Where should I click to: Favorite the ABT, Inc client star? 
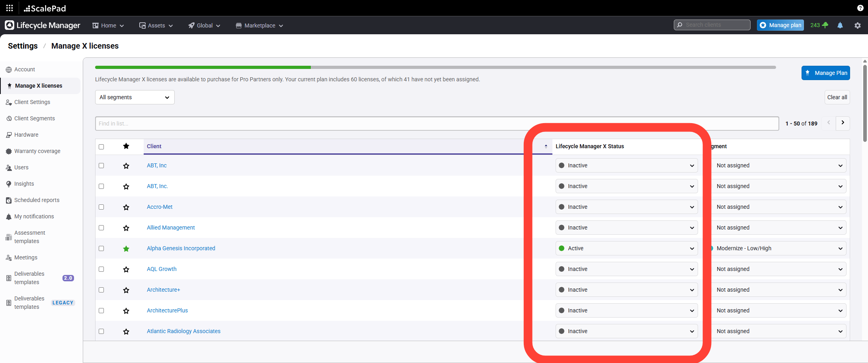pos(126,166)
